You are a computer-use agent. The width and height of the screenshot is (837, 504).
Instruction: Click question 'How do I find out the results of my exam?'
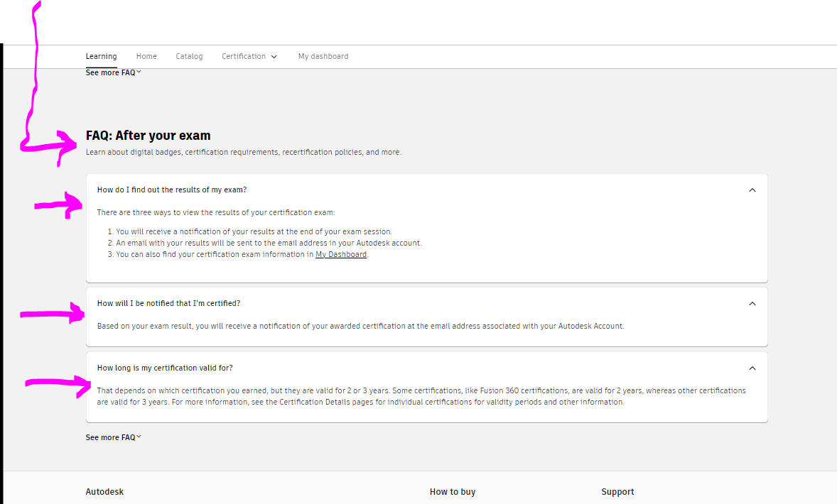pyautogui.click(x=172, y=190)
